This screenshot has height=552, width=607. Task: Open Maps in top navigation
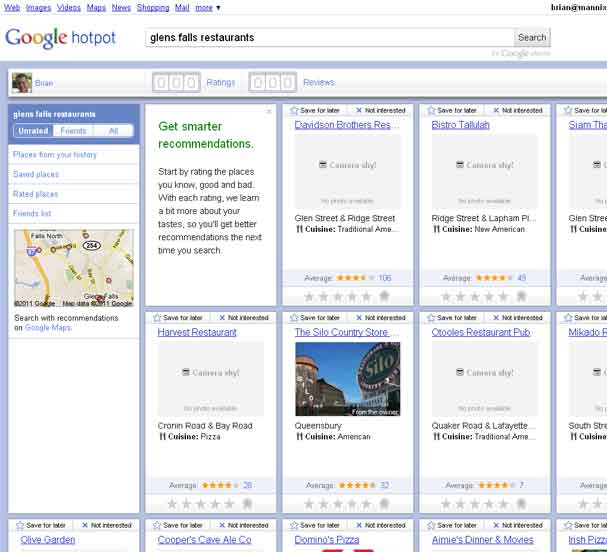pos(96,7)
